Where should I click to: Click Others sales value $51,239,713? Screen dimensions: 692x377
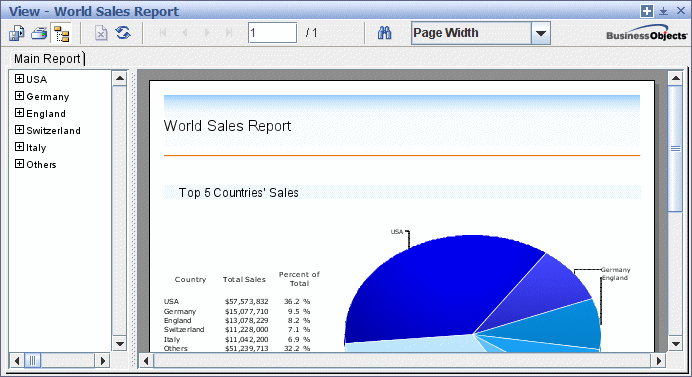(246, 348)
